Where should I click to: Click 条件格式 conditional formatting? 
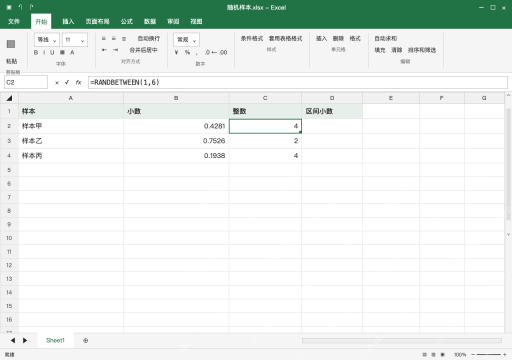point(252,39)
